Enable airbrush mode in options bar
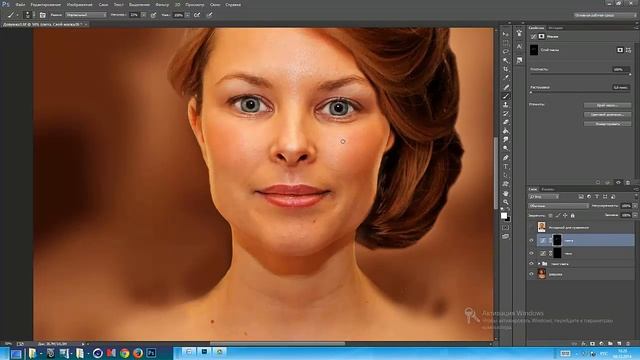 click(197, 15)
